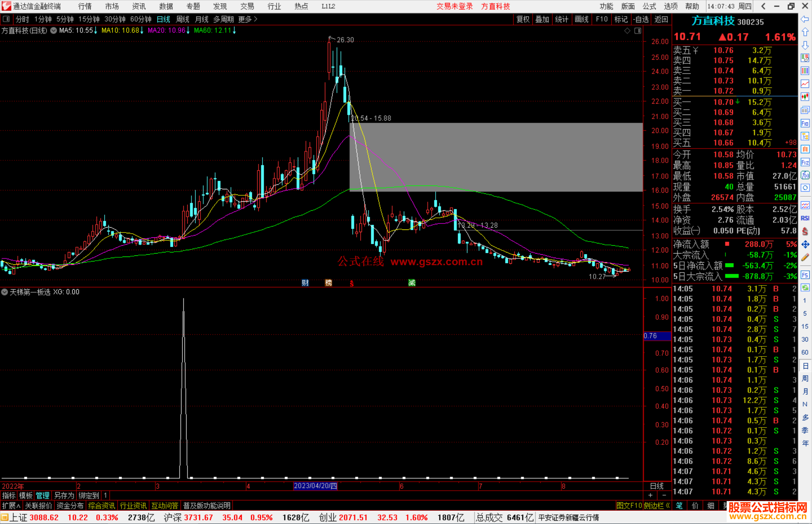Click the blue four-way move arrows icon
The width and height of the screenshot is (812, 524).
click(805, 245)
